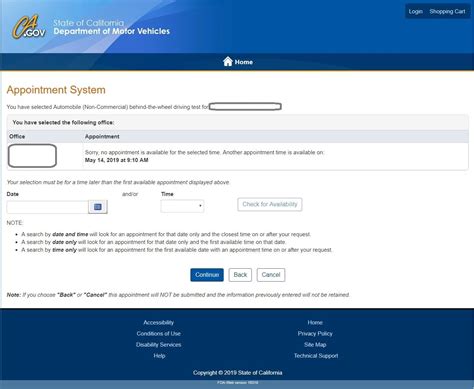
Task: Select the 'May 14, 2019 at 9:10 AM' text
Action: click(x=117, y=160)
